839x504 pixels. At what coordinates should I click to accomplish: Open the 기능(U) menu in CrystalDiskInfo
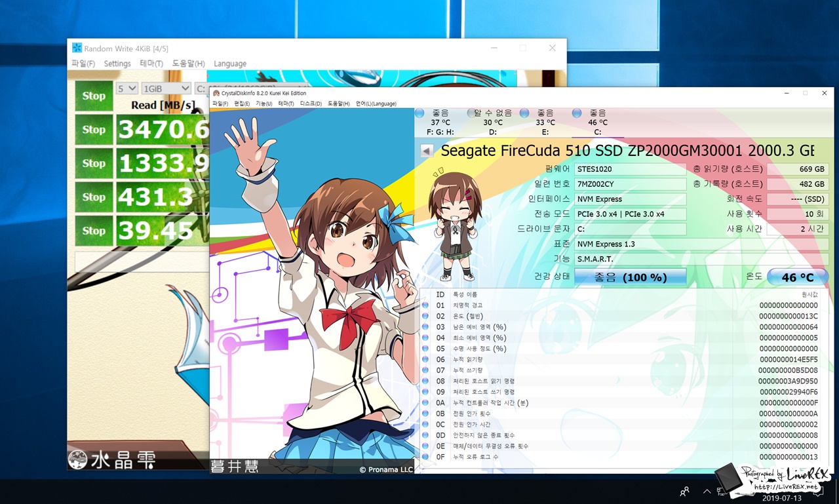coord(264,104)
